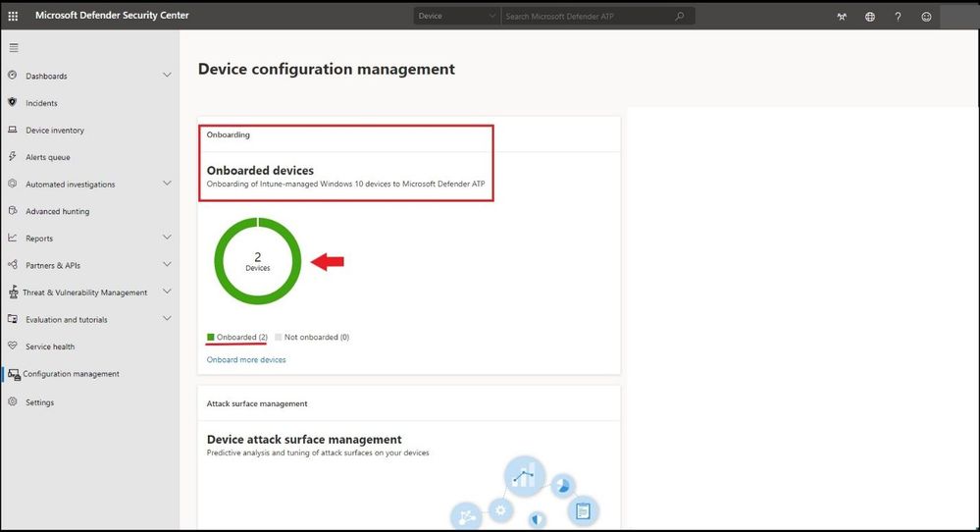Click the Reports chart icon

13,238
